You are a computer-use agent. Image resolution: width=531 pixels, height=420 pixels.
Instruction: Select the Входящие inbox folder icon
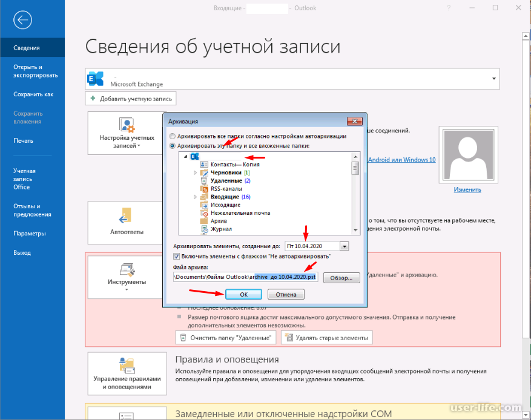point(204,197)
